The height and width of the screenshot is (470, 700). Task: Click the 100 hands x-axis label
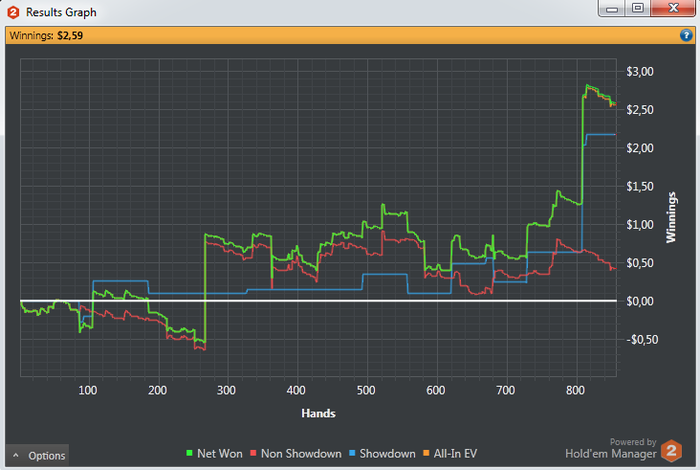point(88,391)
